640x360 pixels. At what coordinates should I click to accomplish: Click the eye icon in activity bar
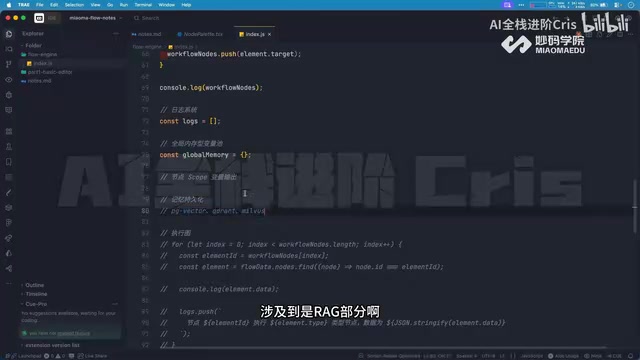[x=9, y=80]
